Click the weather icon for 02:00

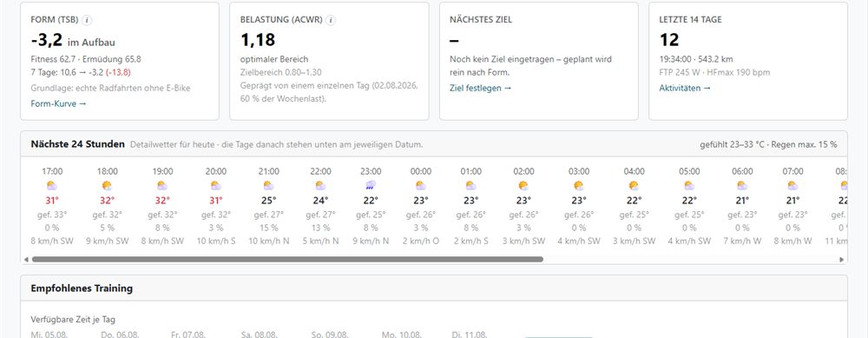click(x=523, y=186)
